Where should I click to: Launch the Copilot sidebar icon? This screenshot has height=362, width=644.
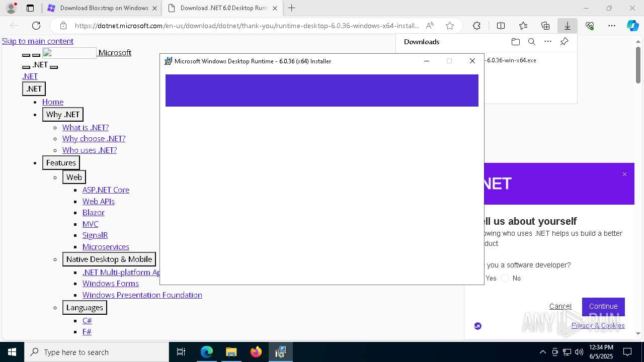(x=632, y=26)
